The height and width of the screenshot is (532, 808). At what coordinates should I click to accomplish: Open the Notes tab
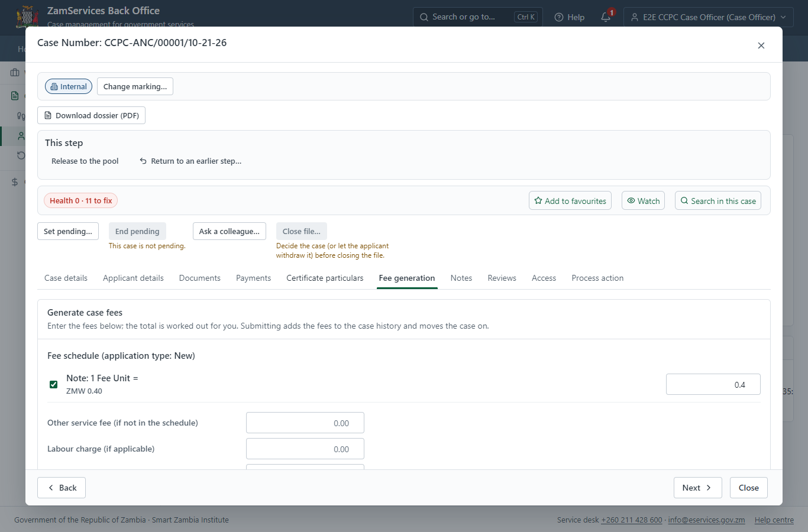point(461,278)
